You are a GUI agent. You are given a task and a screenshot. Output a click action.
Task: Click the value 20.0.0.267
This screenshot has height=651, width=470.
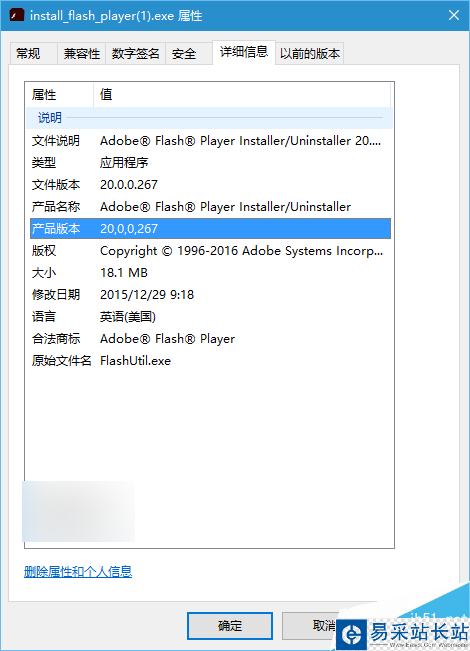(129, 185)
